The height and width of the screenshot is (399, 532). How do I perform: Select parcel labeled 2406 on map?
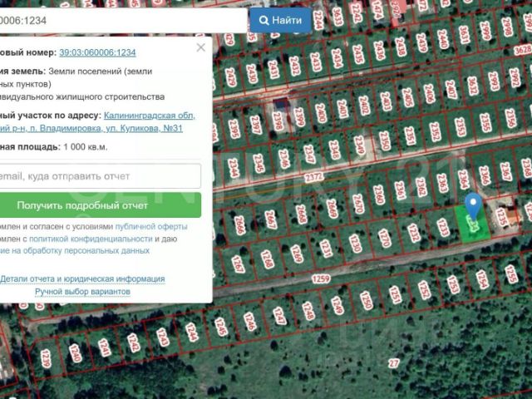(429, 93)
